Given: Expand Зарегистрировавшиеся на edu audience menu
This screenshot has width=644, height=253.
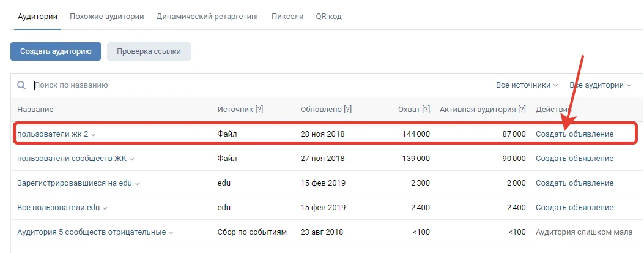Looking at the screenshot, I should 137,184.
